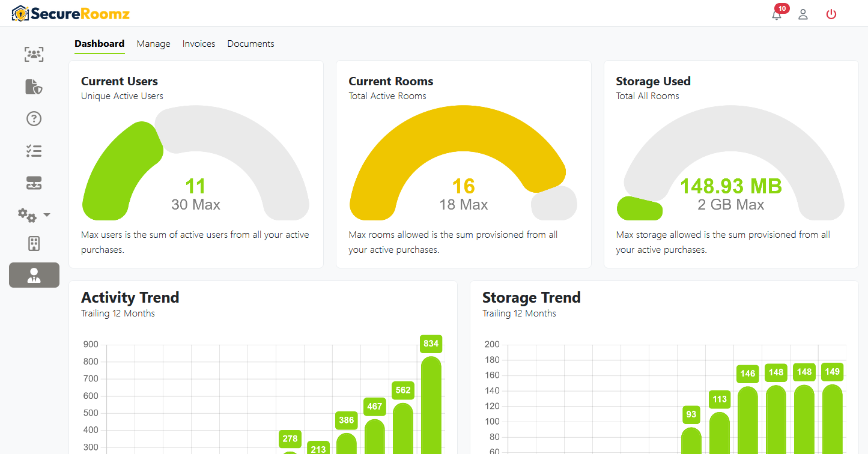Click the Activity Trend heading
The width and height of the screenshot is (868, 454).
[130, 297]
